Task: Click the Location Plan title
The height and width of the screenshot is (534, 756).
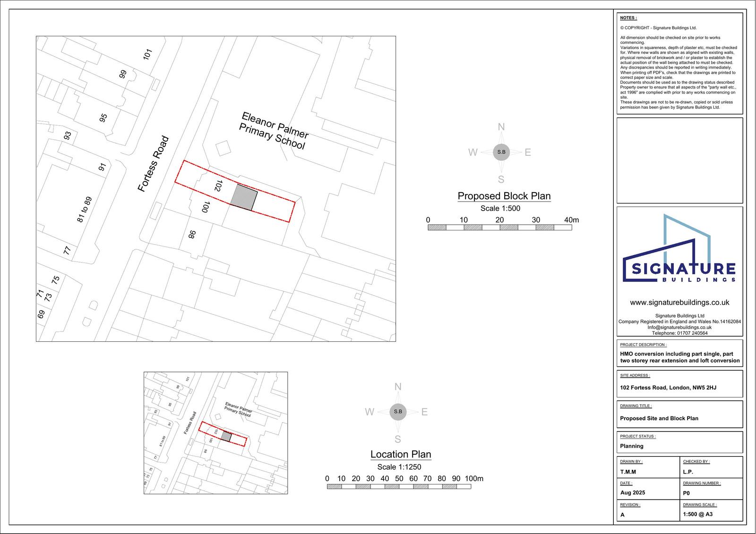Action: (x=401, y=454)
